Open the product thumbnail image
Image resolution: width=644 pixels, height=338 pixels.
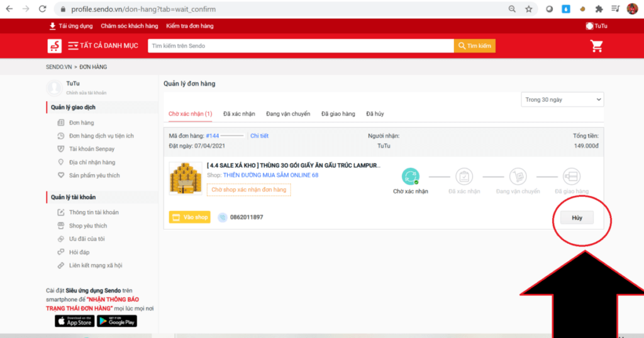point(186,178)
